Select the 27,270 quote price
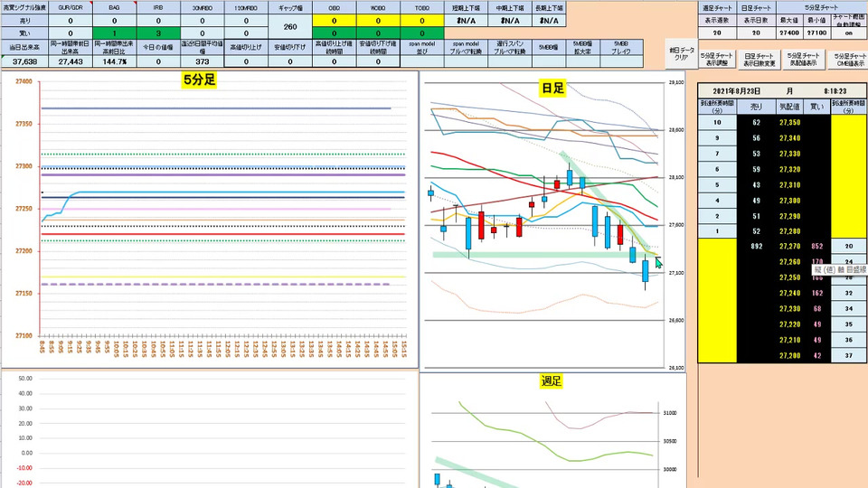Screen dimensions: 868x488 pos(789,246)
